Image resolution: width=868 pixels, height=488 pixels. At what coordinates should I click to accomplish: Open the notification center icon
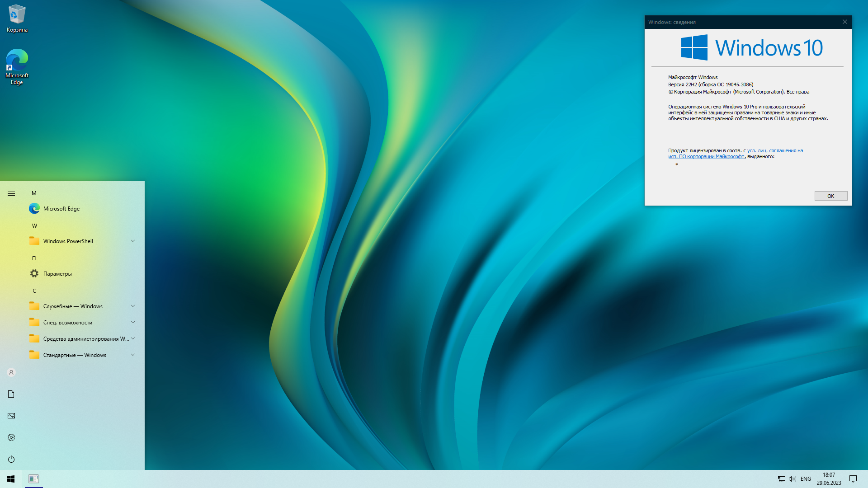coord(853,479)
